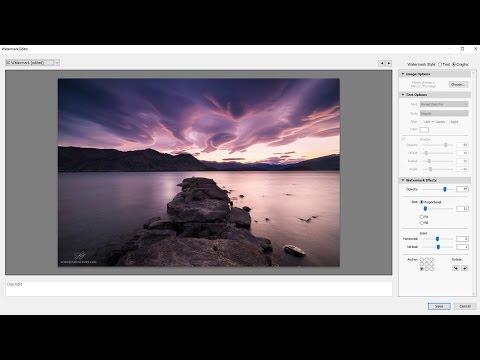The image size is (480, 360).
Task: Save the watermark
Action: pos(439,306)
